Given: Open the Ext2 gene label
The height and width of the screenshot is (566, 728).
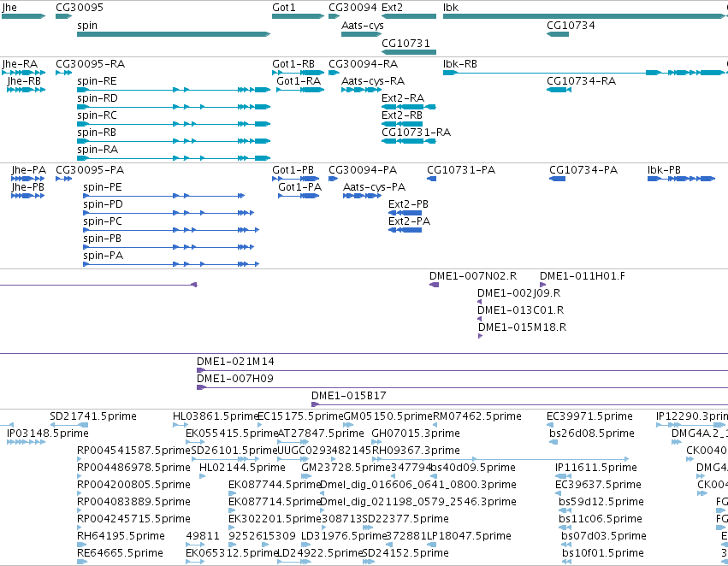Looking at the screenshot, I should pyautogui.click(x=392, y=8).
